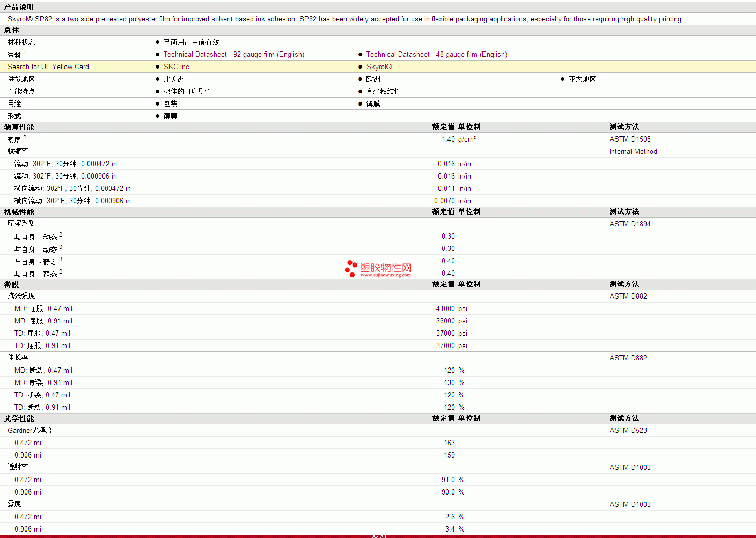
Task: Click the gloss value 159
Action: 450,455
